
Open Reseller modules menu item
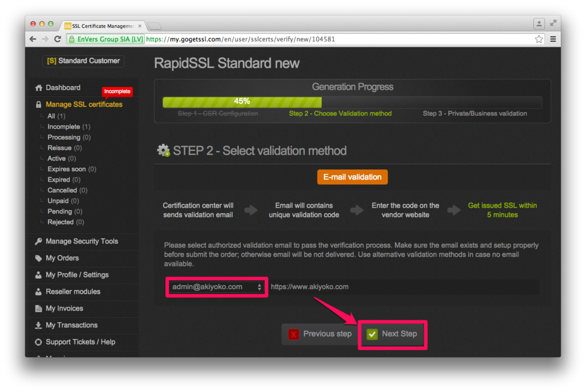click(73, 292)
